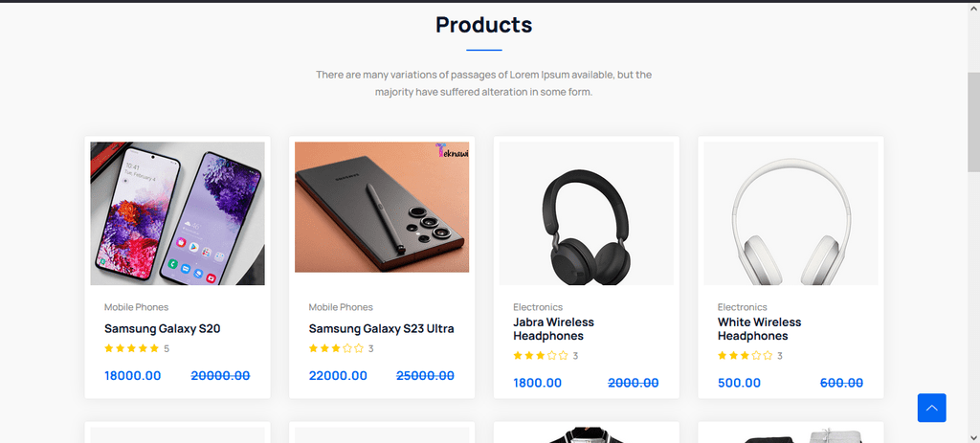View the white wireless headphones image

(791, 213)
